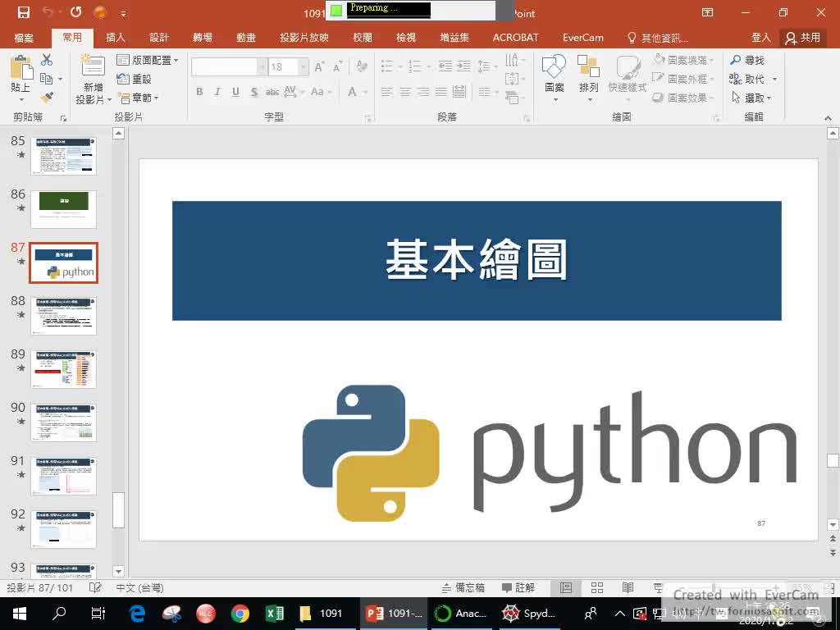
Task: Toggle align text left
Action: 387,92
